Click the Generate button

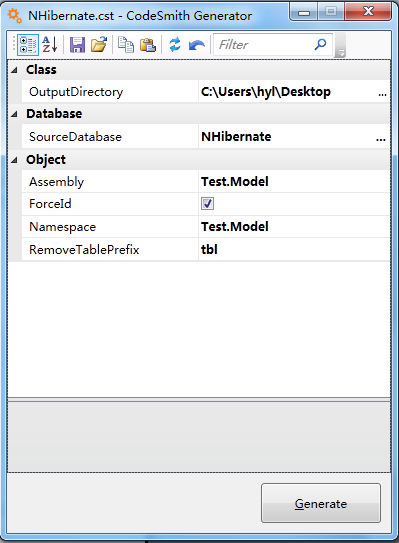pos(321,503)
